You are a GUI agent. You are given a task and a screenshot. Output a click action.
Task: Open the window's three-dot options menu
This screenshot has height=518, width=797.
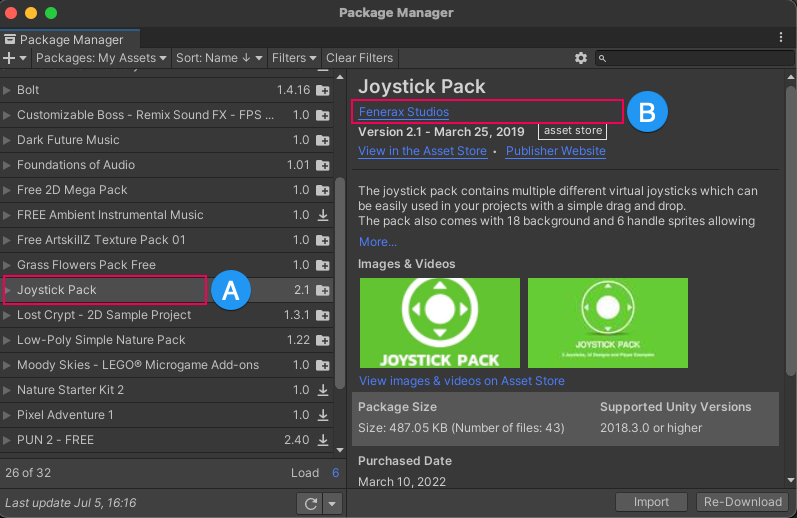tap(781, 37)
